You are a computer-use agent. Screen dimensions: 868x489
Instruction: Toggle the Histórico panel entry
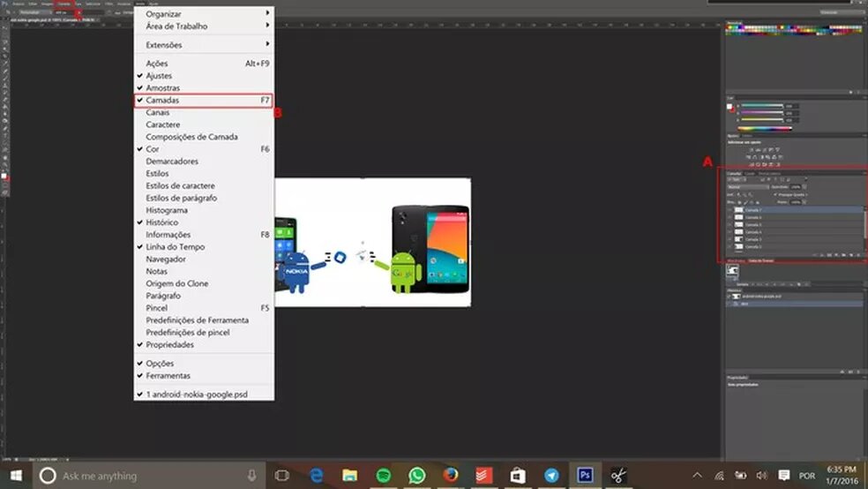coord(204,222)
